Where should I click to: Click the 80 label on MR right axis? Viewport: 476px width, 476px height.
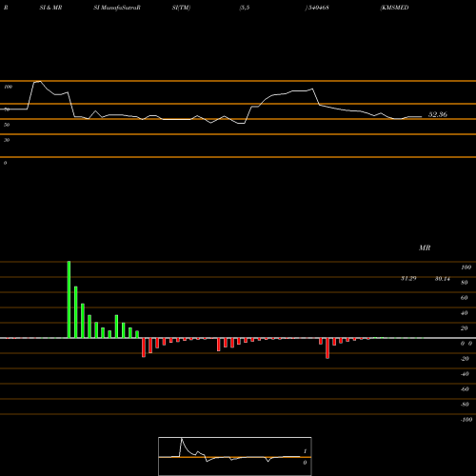tap(465, 283)
